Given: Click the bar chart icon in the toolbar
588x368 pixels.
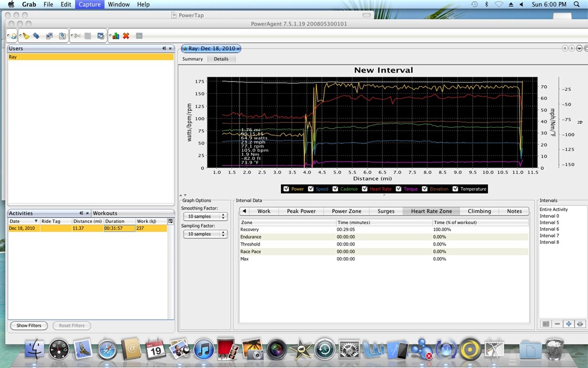Looking at the screenshot, I should 115,36.
